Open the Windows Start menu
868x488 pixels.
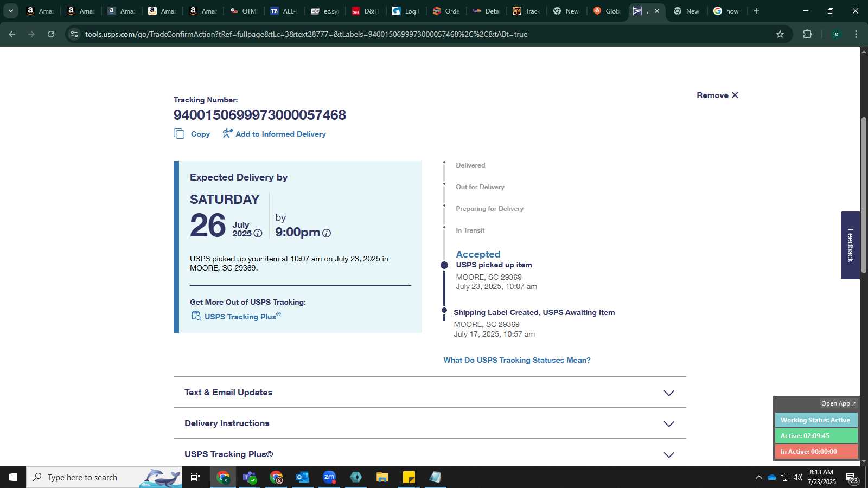pos(13,477)
